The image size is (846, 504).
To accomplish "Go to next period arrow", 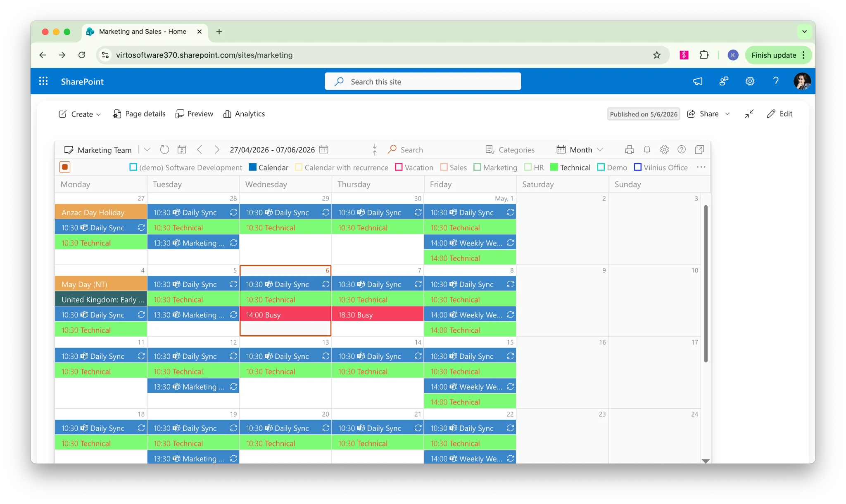I will click(217, 149).
